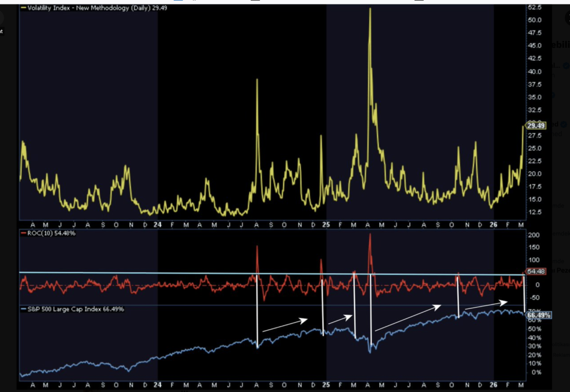
Task: Click the blue S&P 500 legend marker
Action: coord(22,309)
